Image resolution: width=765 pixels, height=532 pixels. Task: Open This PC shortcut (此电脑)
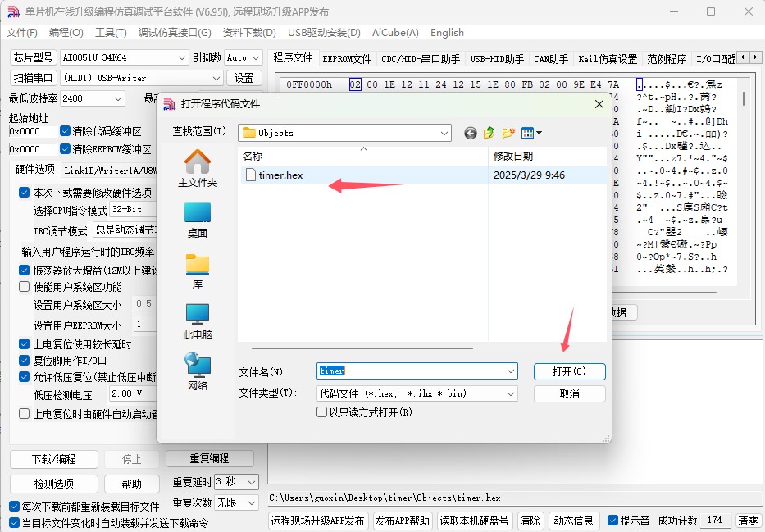pos(197,322)
